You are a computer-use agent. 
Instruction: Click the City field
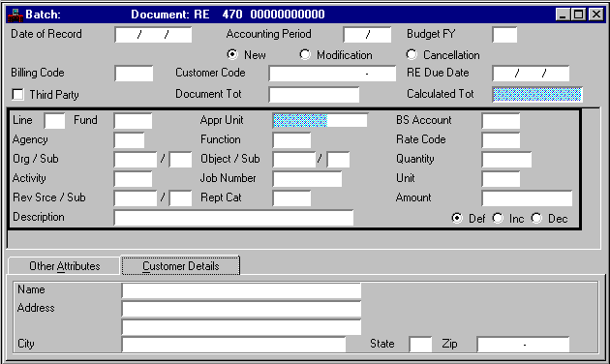[x=233, y=345]
